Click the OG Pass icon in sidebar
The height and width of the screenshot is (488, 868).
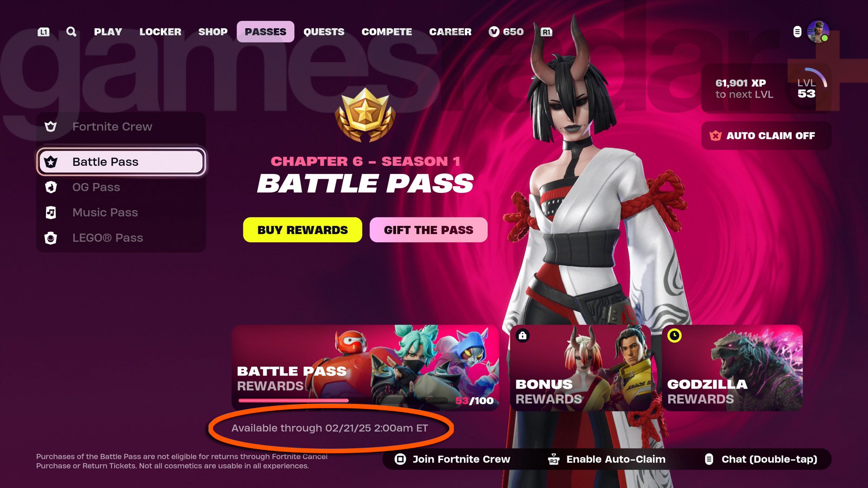(x=51, y=187)
